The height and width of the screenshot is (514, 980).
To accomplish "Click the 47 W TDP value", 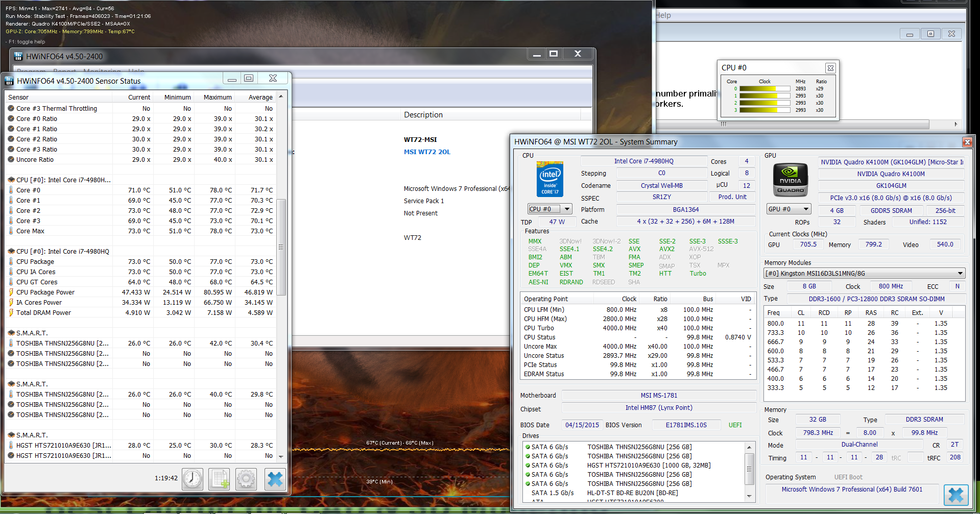I will 557,222.
